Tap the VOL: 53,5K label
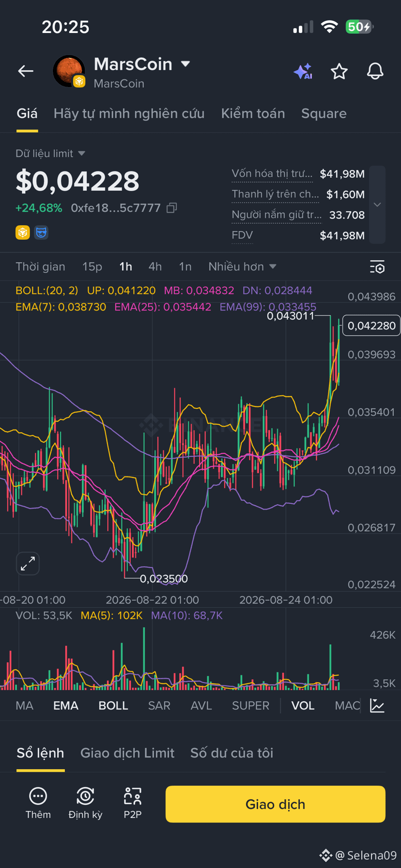This screenshot has width=401, height=868. click(x=44, y=616)
